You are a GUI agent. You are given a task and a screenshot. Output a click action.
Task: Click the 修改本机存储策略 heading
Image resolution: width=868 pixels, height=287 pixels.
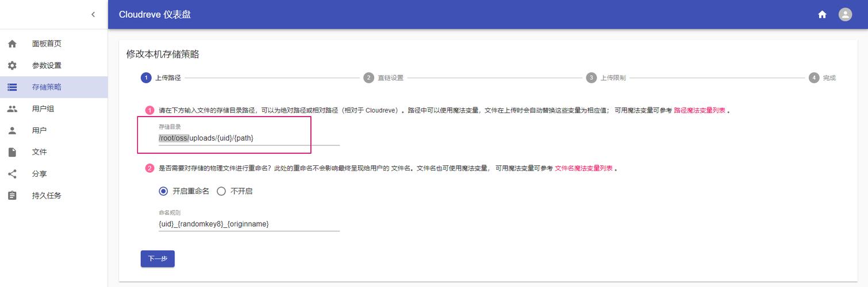coord(163,54)
